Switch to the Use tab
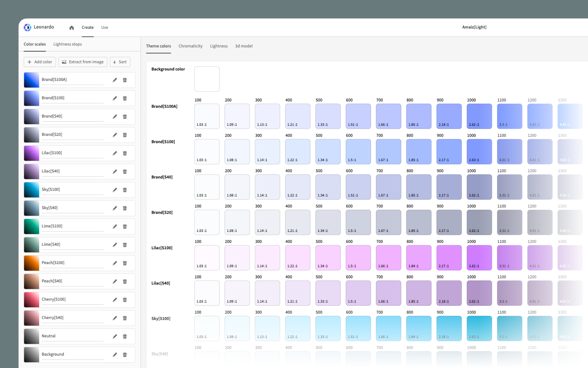The height and width of the screenshot is (368, 588). point(105,27)
